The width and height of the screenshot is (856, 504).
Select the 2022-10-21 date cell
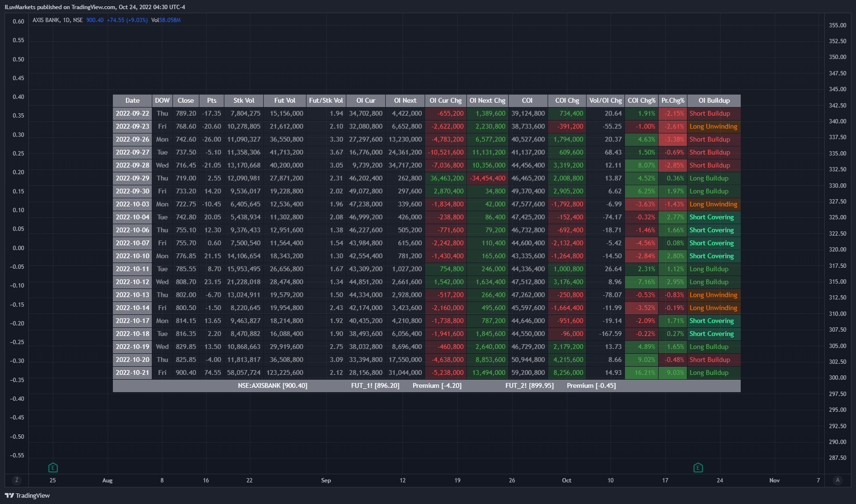pos(133,373)
